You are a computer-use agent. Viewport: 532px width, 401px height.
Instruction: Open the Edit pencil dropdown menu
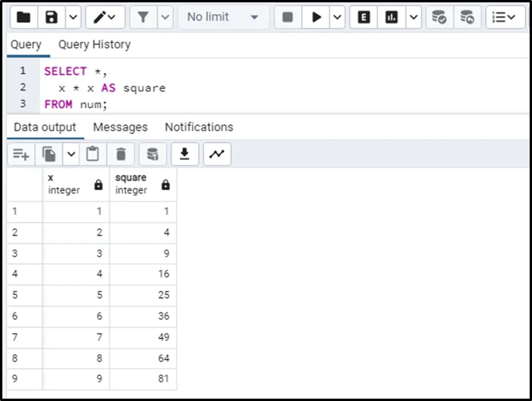pyautogui.click(x=105, y=18)
